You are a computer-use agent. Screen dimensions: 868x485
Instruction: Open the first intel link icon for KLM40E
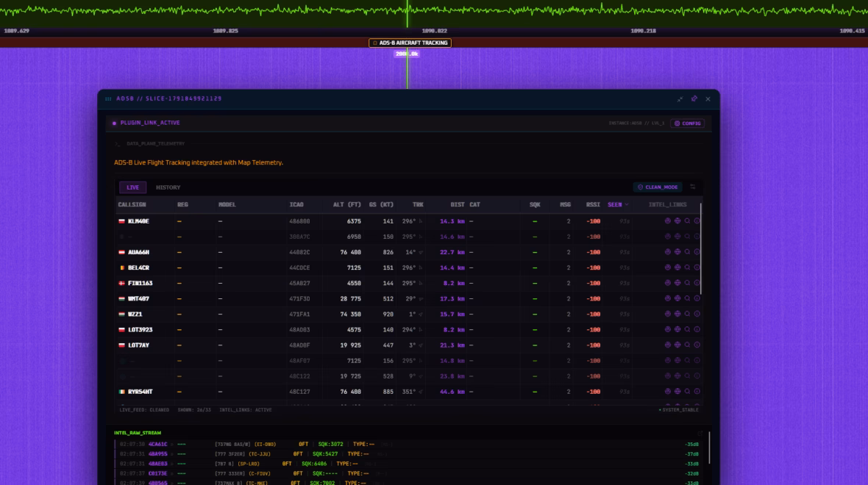click(668, 221)
